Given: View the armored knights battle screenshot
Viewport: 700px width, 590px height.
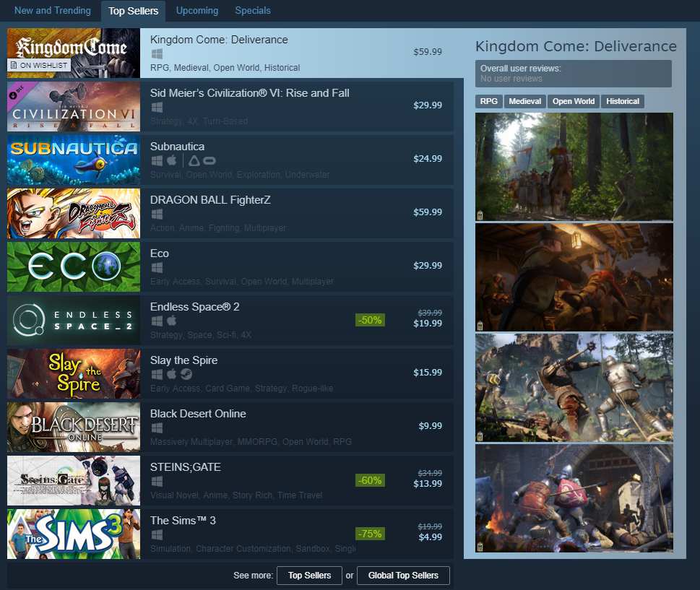Looking at the screenshot, I should 574,388.
